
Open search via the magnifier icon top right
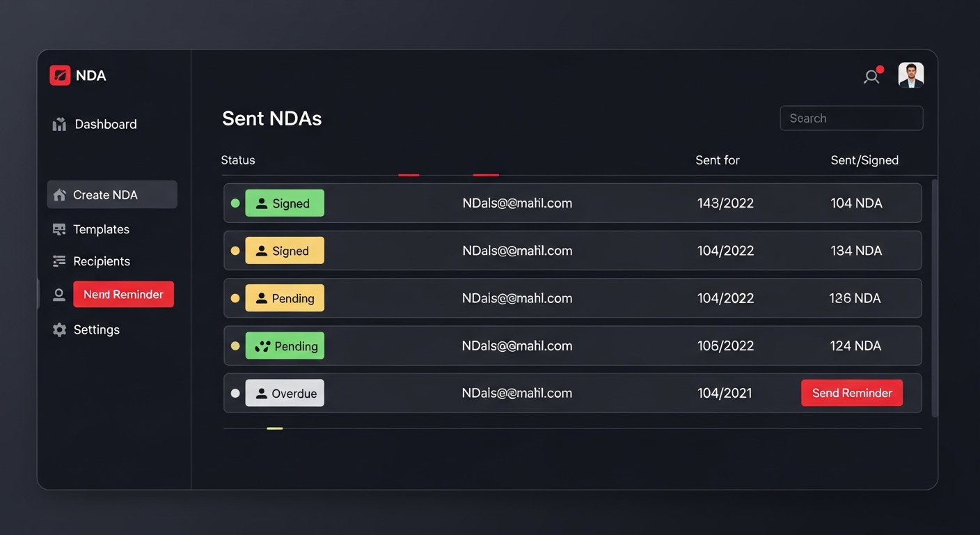(871, 77)
